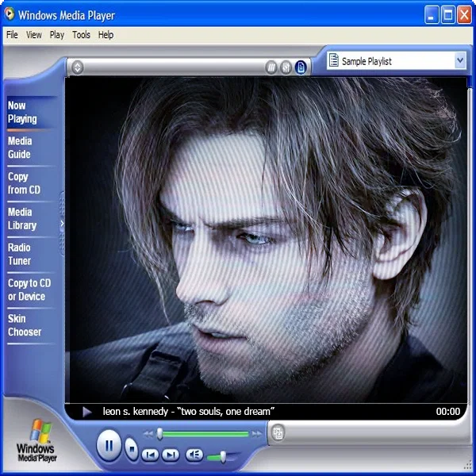
Task: Maximize the Windows Media Player window
Action: pyautogui.click(x=447, y=14)
